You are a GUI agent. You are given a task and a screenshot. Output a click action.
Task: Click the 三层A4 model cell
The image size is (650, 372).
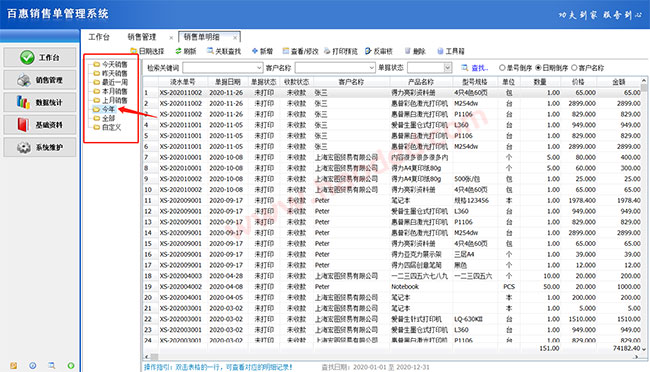click(475, 254)
